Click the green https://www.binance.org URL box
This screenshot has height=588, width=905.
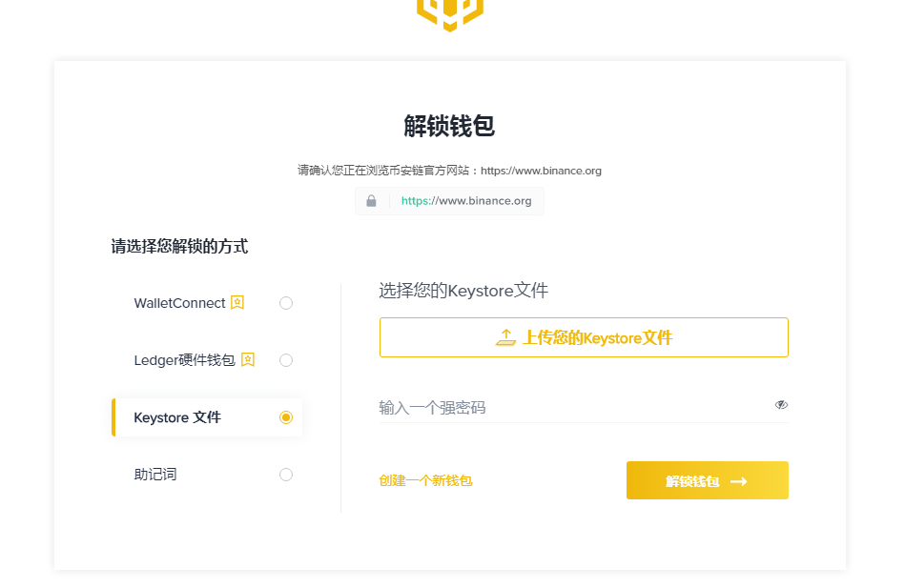coord(449,201)
